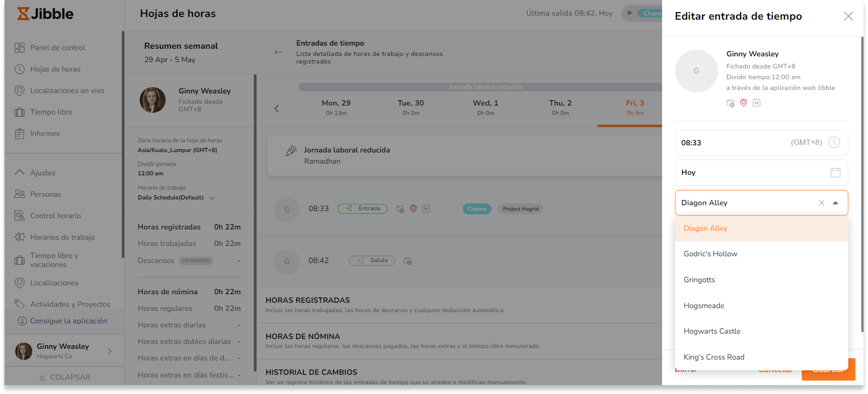This screenshot has width=868, height=394.
Task: Select Wed, 1 day tab
Action: pyautogui.click(x=485, y=108)
